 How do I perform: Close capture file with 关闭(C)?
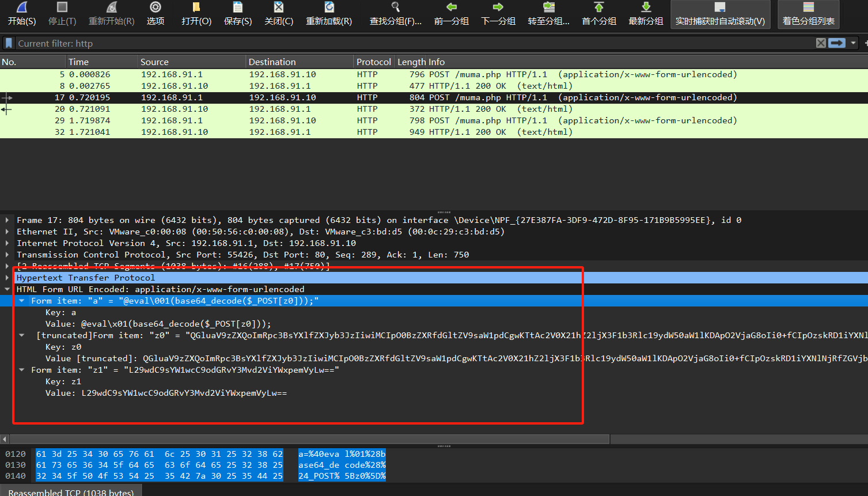[279, 14]
